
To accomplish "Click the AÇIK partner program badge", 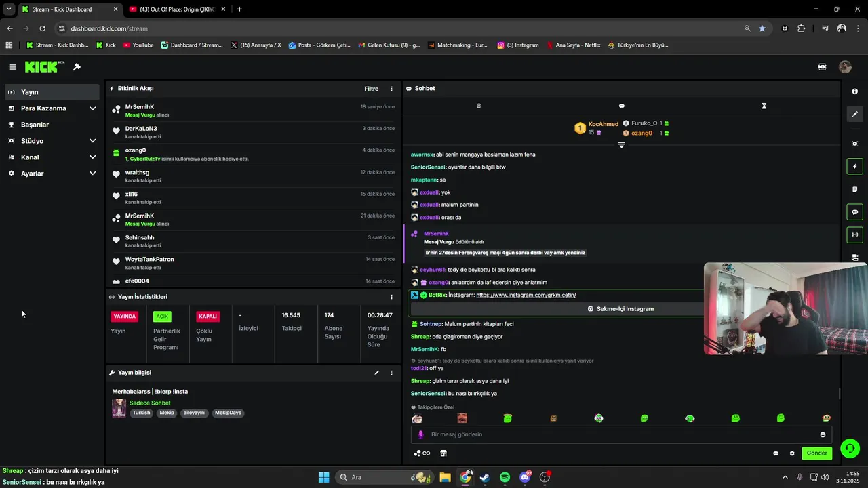I will (162, 317).
